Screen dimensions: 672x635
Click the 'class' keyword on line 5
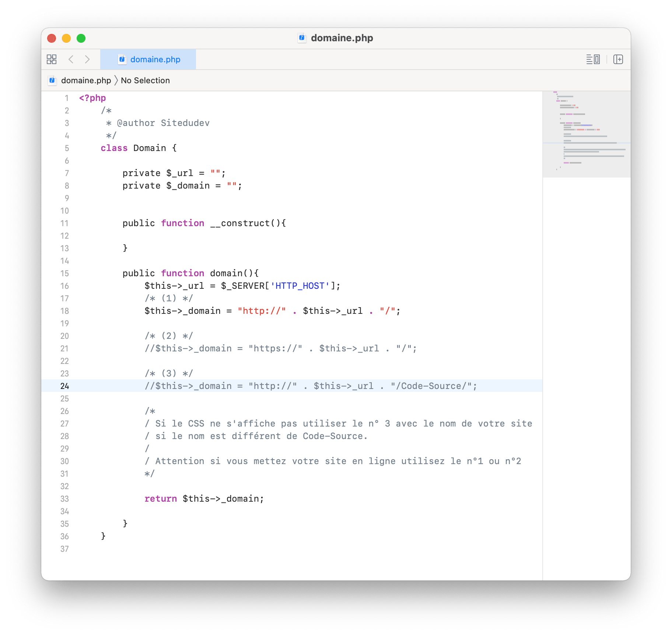coord(114,148)
